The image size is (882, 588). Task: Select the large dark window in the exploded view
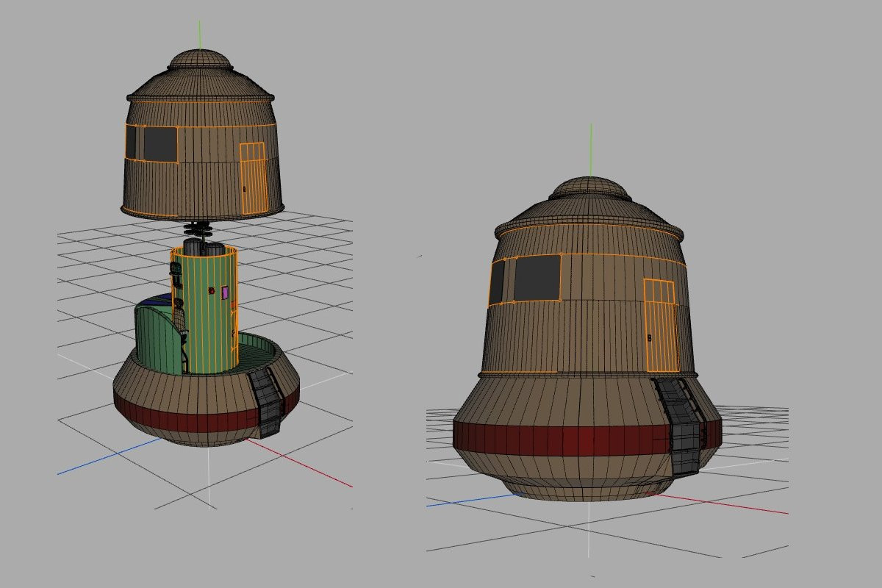(160, 144)
